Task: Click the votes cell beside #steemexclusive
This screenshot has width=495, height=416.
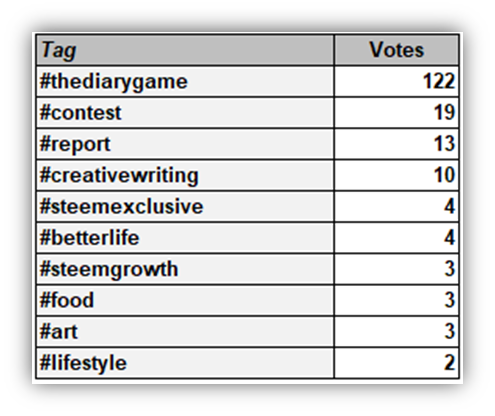Action: (397, 207)
